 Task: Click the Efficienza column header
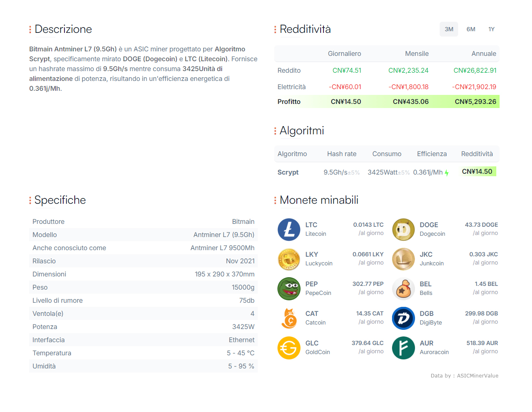coord(432,154)
